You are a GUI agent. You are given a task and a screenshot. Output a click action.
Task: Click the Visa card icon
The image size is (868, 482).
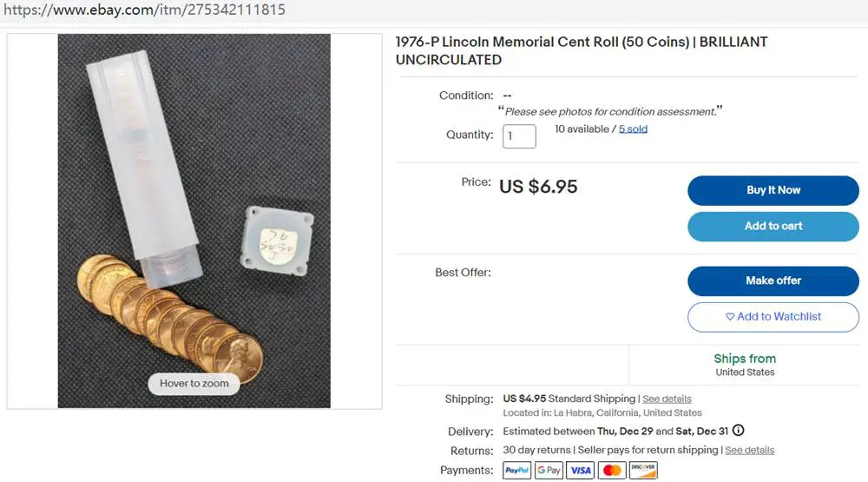[580, 471]
